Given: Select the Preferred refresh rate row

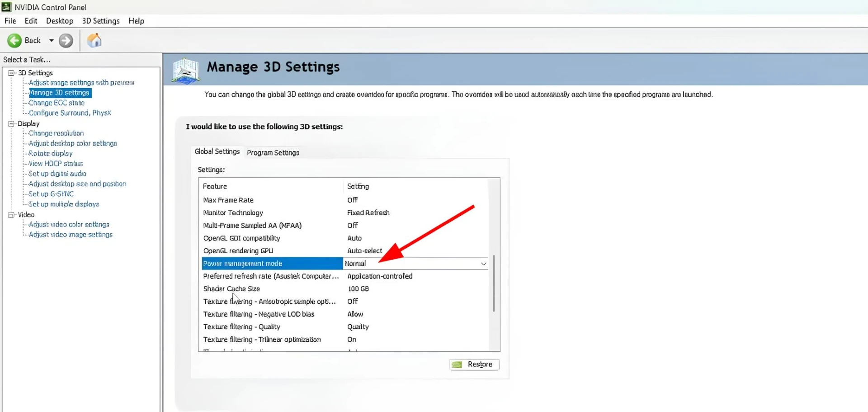Looking at the screenshot, I should point(345,276).
